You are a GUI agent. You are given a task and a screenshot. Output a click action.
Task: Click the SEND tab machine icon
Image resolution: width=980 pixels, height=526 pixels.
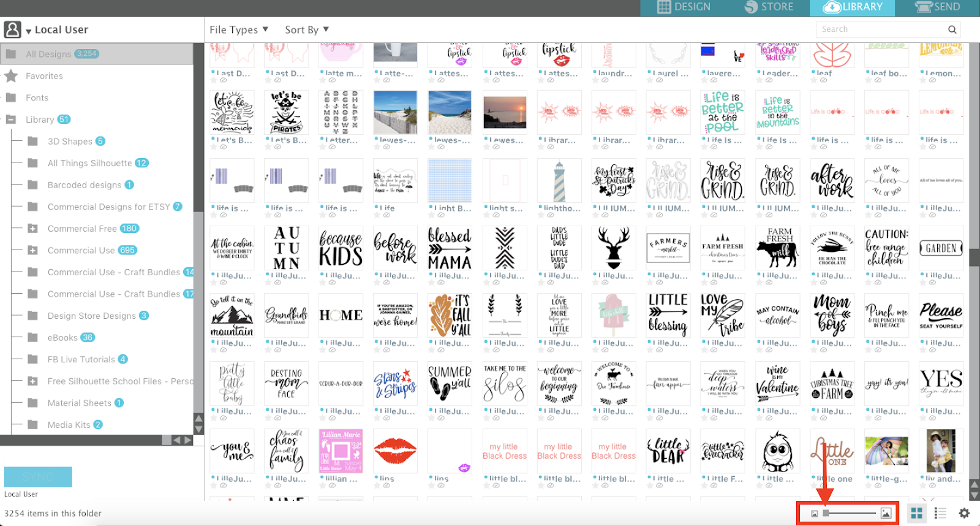(x=924, y=7)
